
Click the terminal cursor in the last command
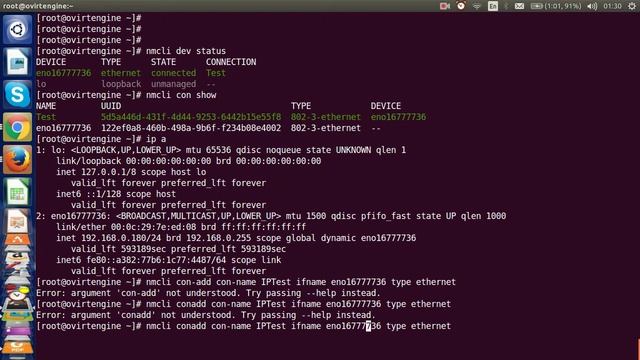click(368, 326)
